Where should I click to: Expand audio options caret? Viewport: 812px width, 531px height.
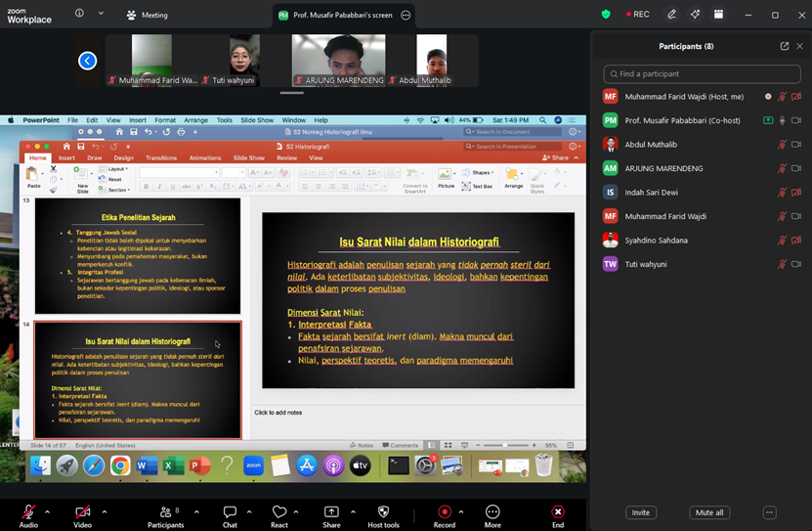(47, 511)
